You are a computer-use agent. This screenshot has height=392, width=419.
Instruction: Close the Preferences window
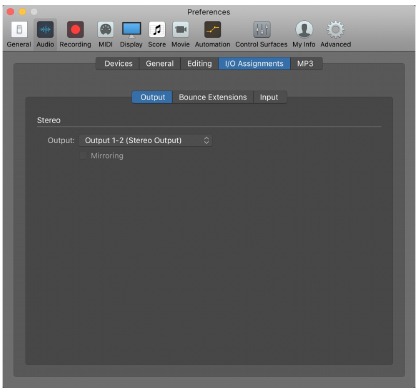(x=11, y=12)
